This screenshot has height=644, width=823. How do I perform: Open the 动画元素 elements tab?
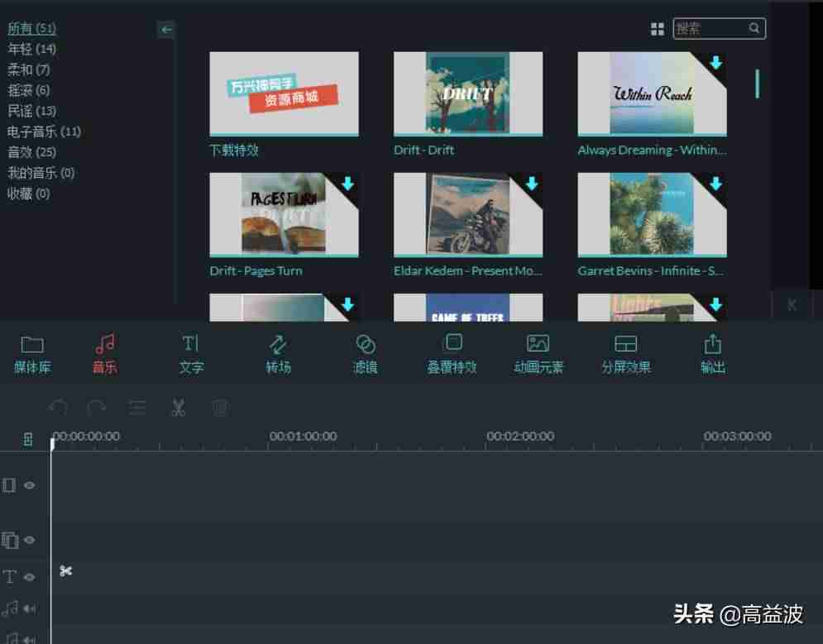538,354
